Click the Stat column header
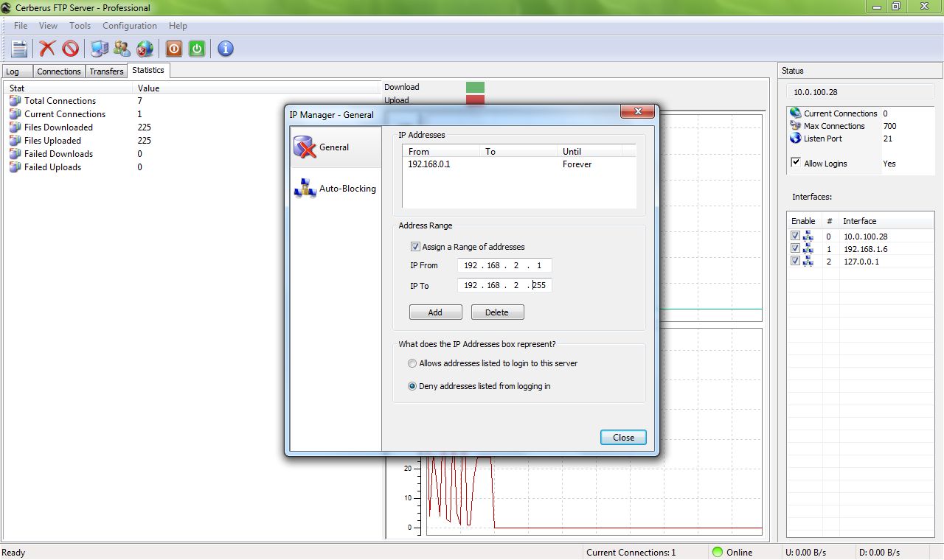Image resolution: width=944 pixels, height=560 pixels. coord(69,88)
